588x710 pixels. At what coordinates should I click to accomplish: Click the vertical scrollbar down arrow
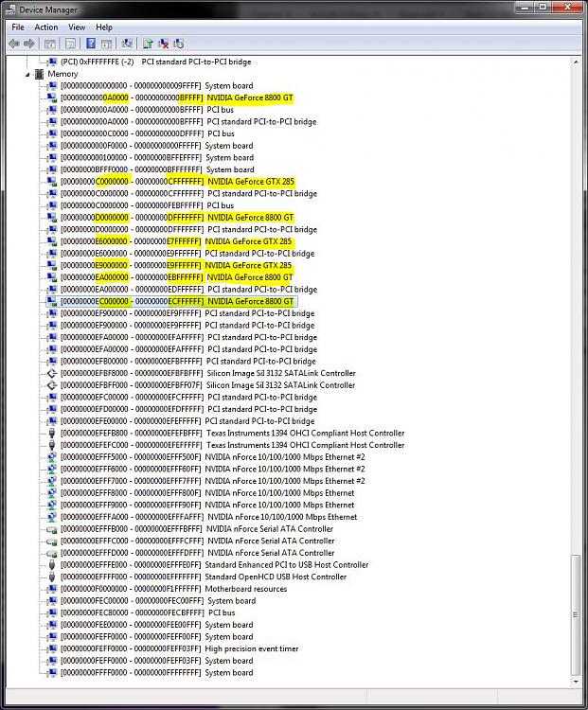tap(576, 682)
